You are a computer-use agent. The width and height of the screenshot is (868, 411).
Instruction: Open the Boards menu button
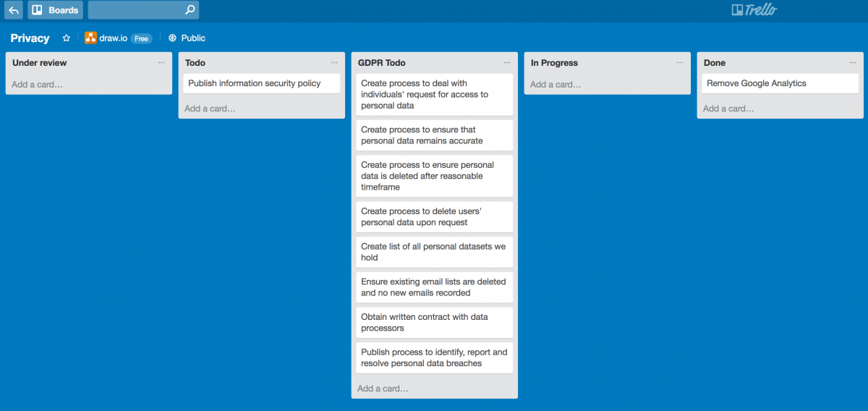tap(56, 10)
